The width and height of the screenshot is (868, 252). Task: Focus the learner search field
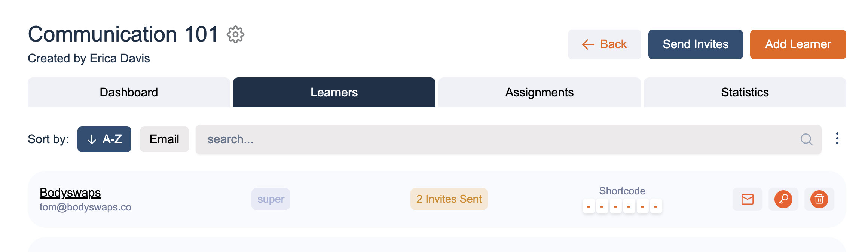tap(508, 139)
